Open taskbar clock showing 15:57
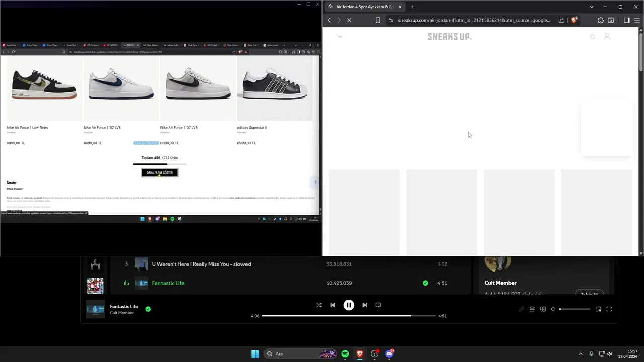The height and width of the screenshot is (362, 644). tap(628, 354)
